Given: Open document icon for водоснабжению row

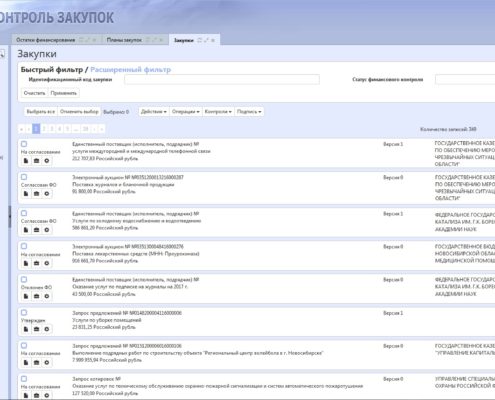Looking at the screenshot, I should [x=26, y=230].
